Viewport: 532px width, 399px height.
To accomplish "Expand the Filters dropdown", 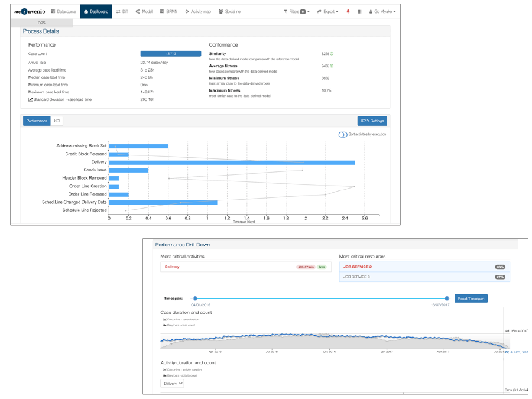I will [296, 11].
